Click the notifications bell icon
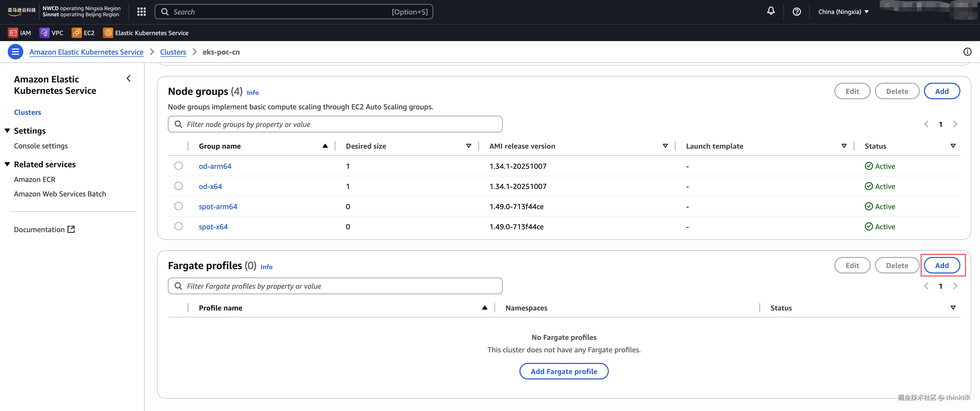 (x=771, y=11)
